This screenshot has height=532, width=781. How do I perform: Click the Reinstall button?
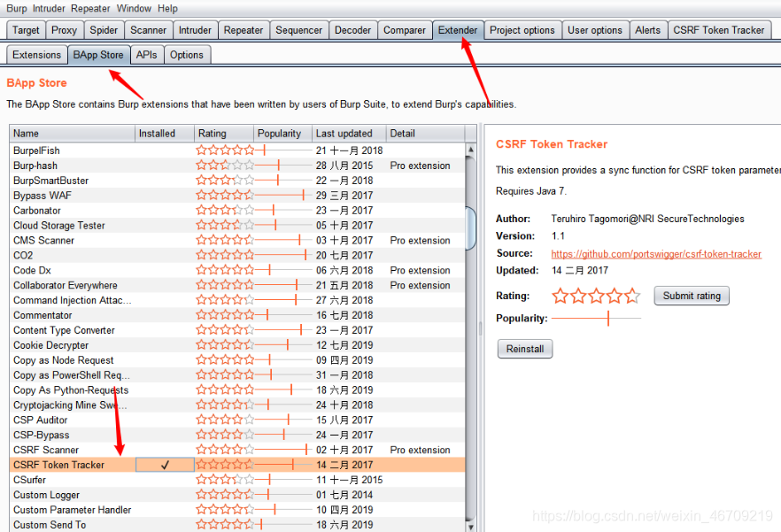pos(525,349)
